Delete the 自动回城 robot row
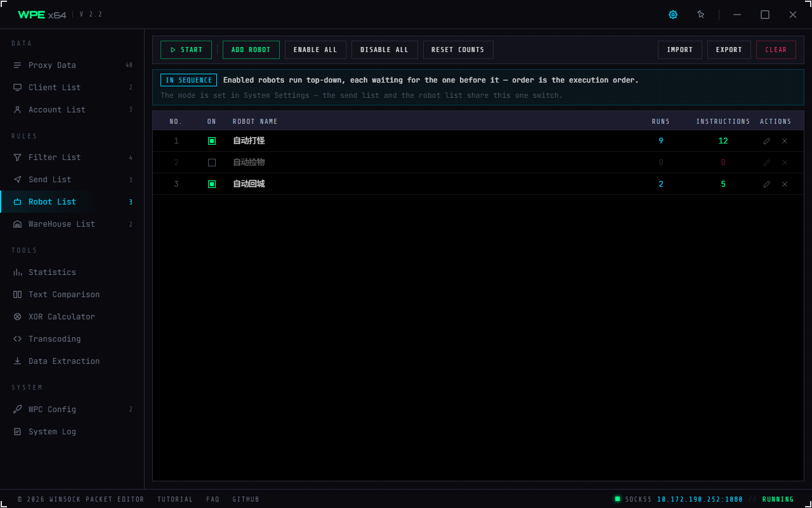The height and width of the screenshot is (508, 812). pos(785,184)
